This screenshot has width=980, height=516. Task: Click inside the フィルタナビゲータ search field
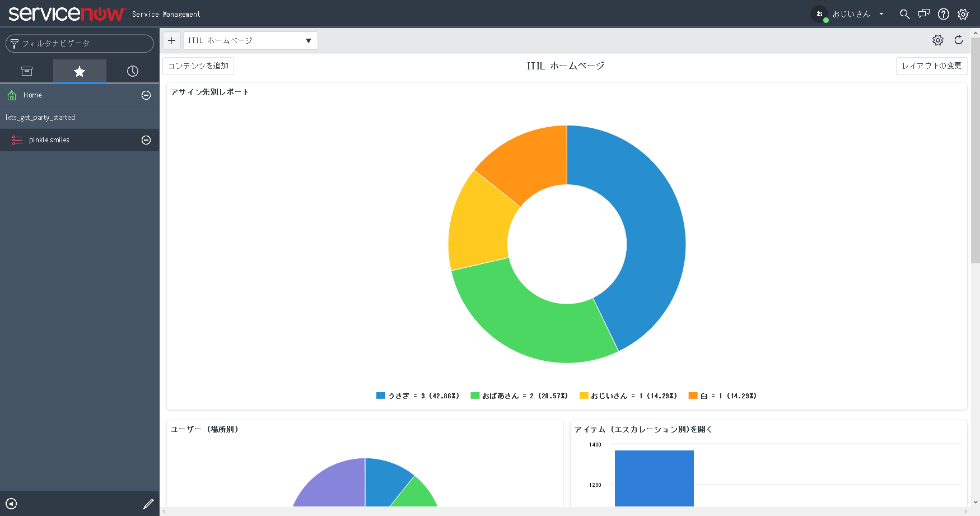click(78, 43)
